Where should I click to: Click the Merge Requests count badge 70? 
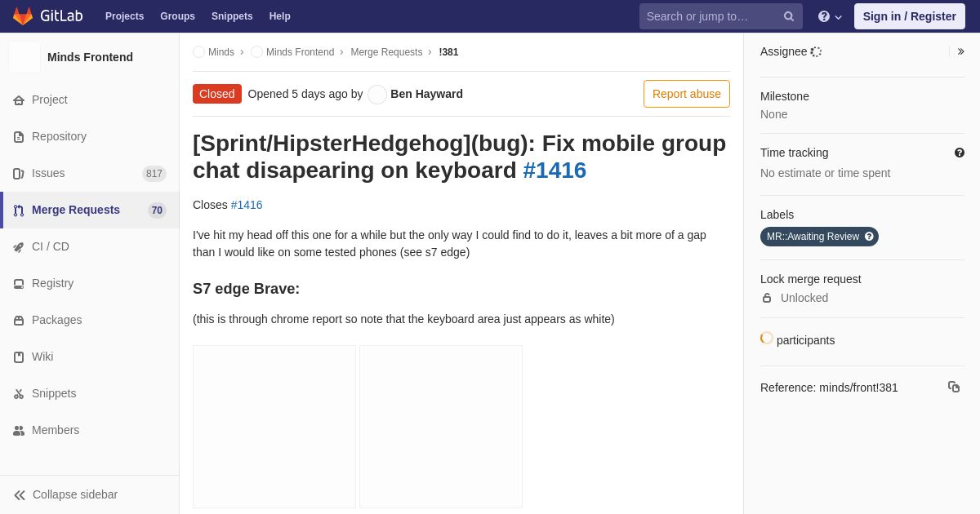coord(157,210)
